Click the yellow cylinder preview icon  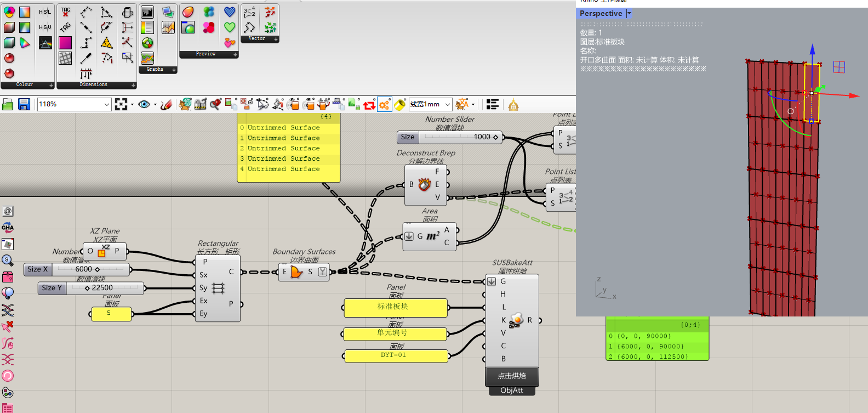pos(400,104)
